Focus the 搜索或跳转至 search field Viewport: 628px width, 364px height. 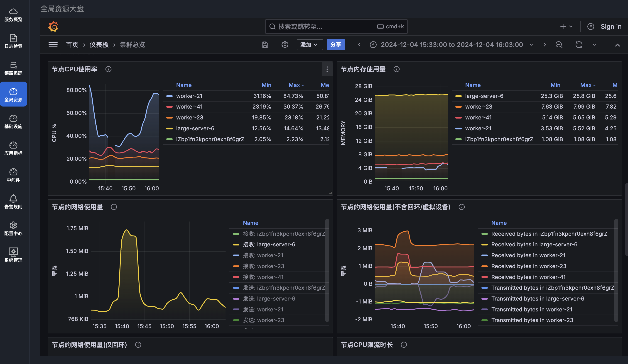click(336, 26)
